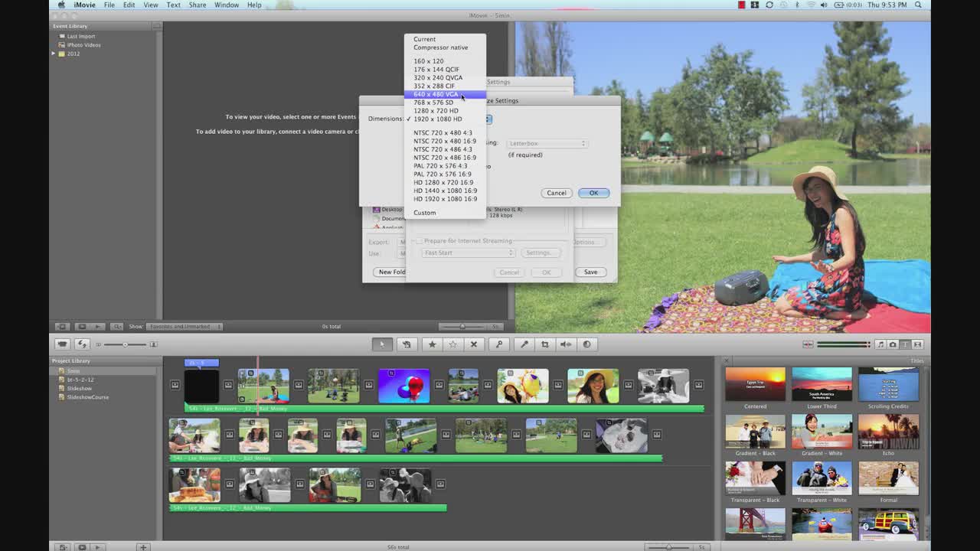Choose PAL 720 x 576 16:9
Screen dimensions: 980x551
click(445, 174)
